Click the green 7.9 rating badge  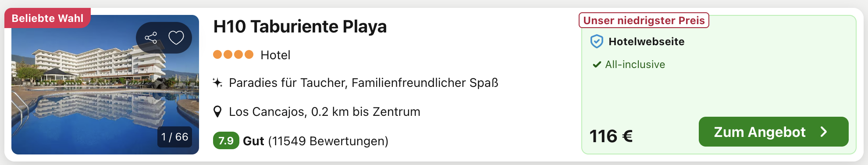point(226,141)
